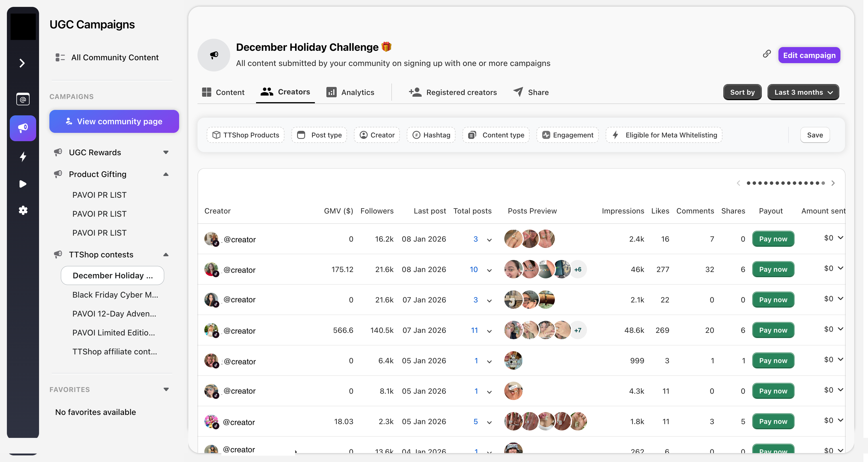Click the lightning bolt sidebar icon
This screenshot has width=868, height=462.
[x=23, y=157]
